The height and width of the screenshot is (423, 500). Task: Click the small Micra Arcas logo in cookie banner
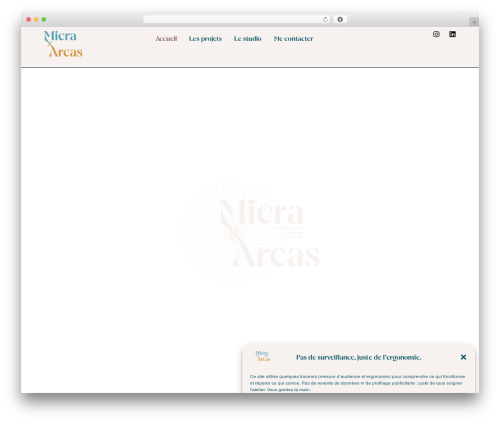point(263,356)
